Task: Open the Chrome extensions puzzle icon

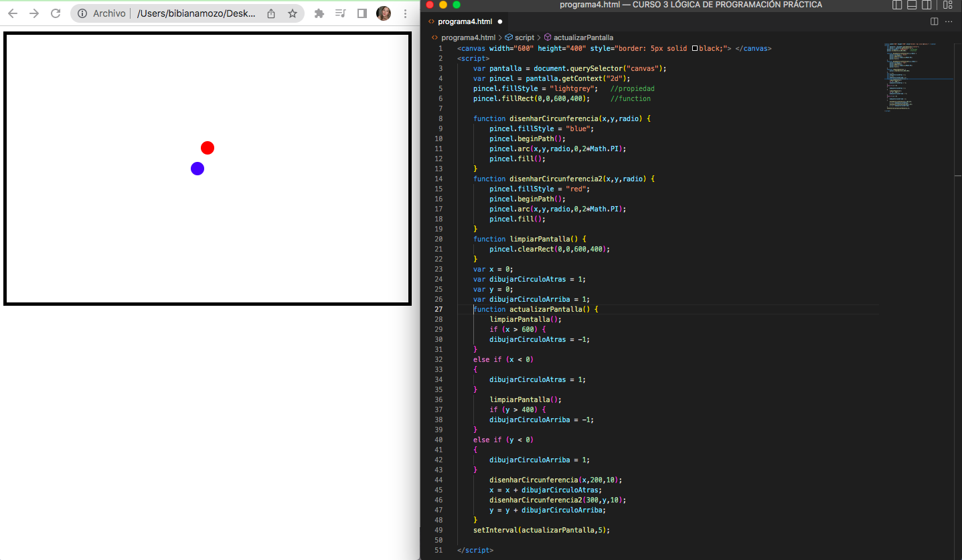Action: (x=319, y=13)
